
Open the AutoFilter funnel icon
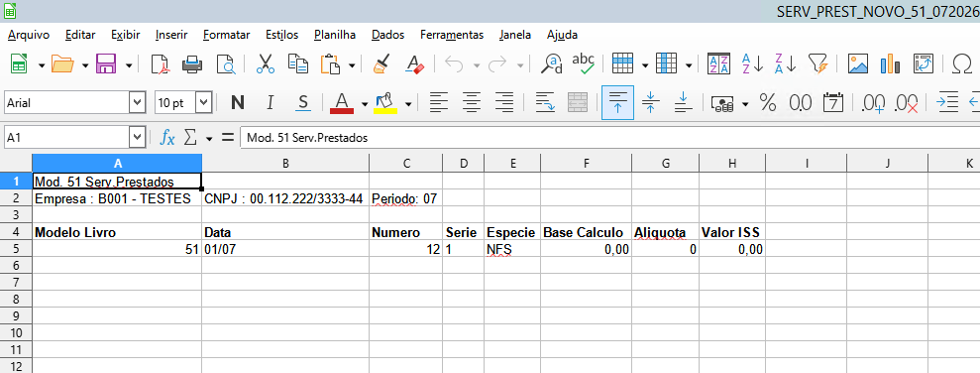tap(817, 63)
